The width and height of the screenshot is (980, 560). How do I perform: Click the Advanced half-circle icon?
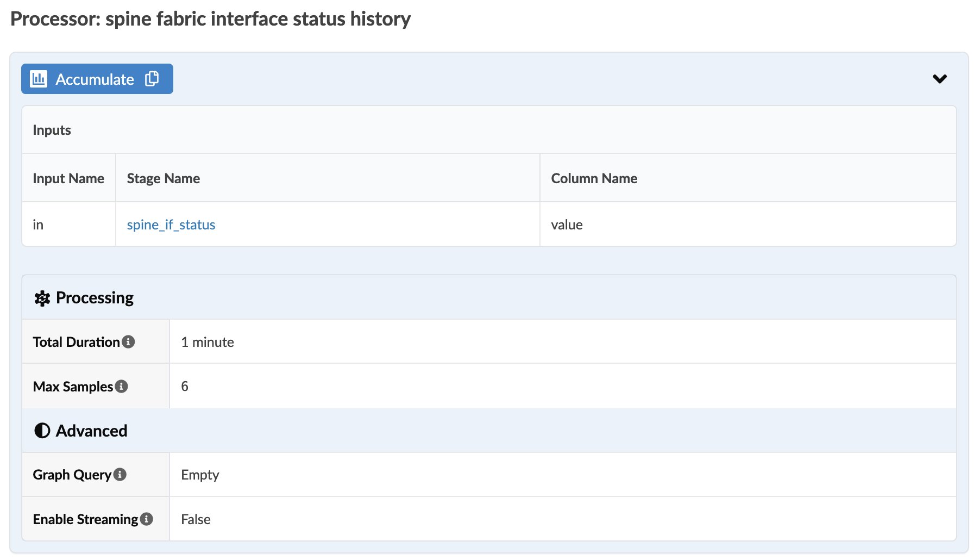tap(42, 431)
